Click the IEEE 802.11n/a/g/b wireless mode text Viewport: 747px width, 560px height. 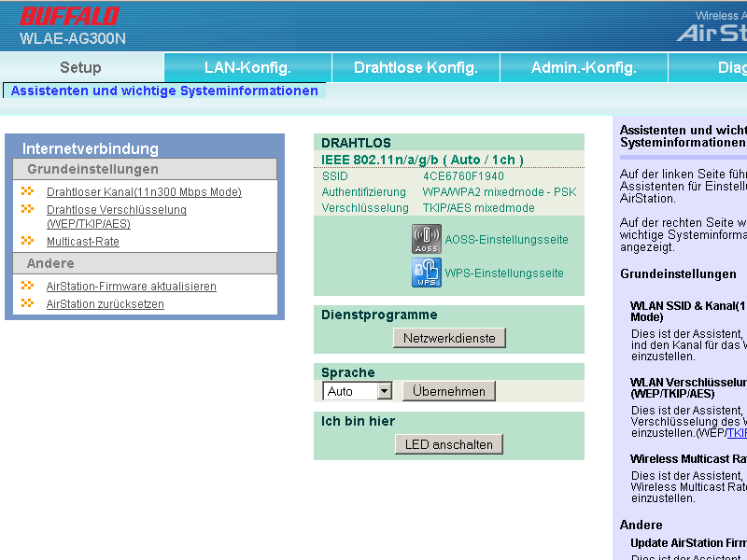(422, 160)
